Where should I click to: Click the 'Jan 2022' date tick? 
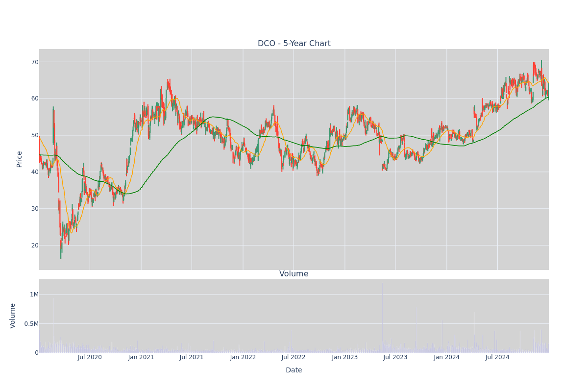click(243, 357)
